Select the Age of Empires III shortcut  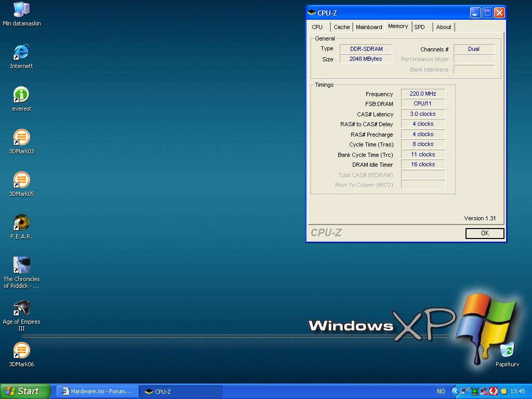tap(21, 315)
